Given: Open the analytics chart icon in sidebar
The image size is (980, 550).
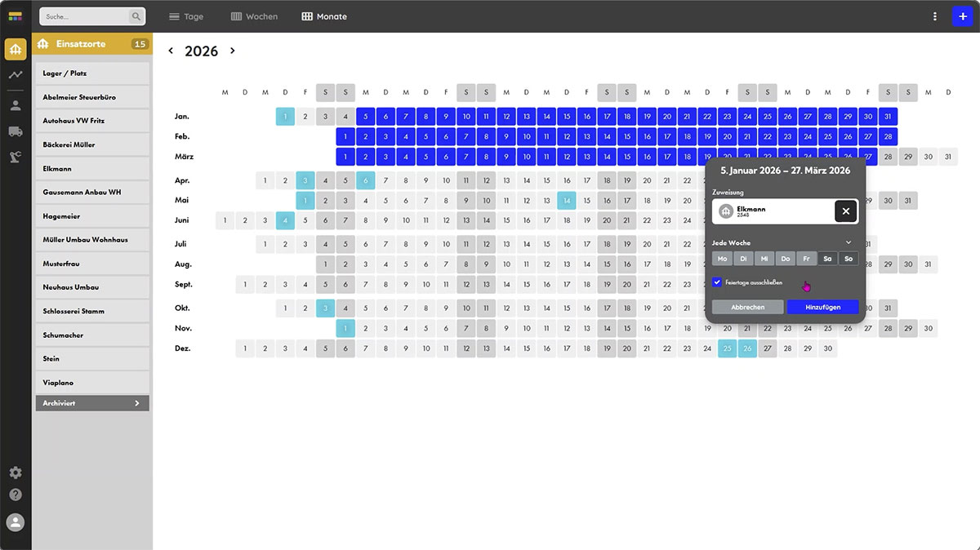Looking at the screenshot, I should (x=16, y=74).
